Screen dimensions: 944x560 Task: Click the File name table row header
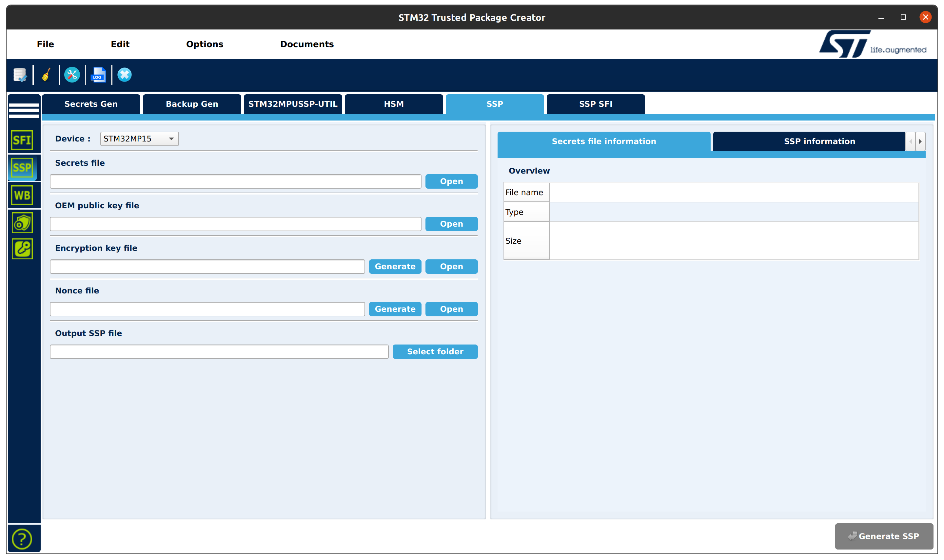(x=526, y=193)
